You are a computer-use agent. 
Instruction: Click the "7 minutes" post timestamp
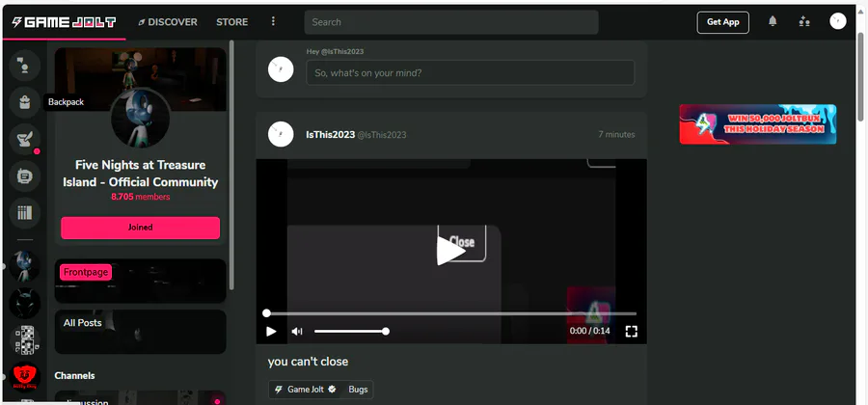pyautogui.click(x=616, y=134)
